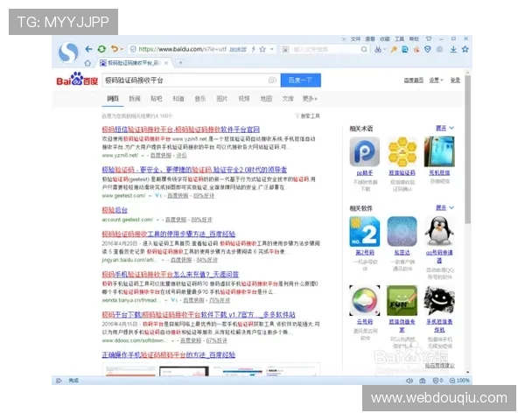Screen dimensions: 525x420
Task: Open the black smiley face thumbnail
Action: click(439, 300)
